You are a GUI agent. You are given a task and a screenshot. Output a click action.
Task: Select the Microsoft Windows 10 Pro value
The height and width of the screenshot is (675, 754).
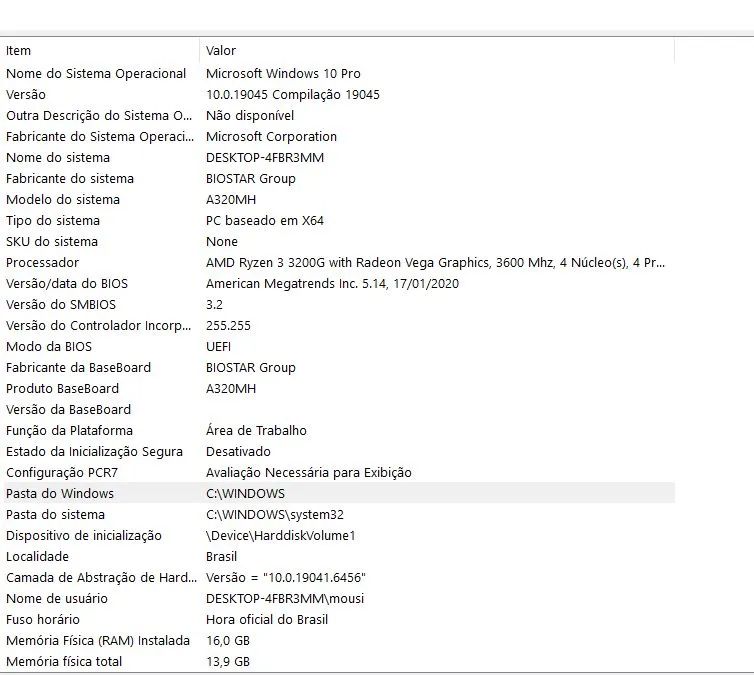(x=283, y=74)
